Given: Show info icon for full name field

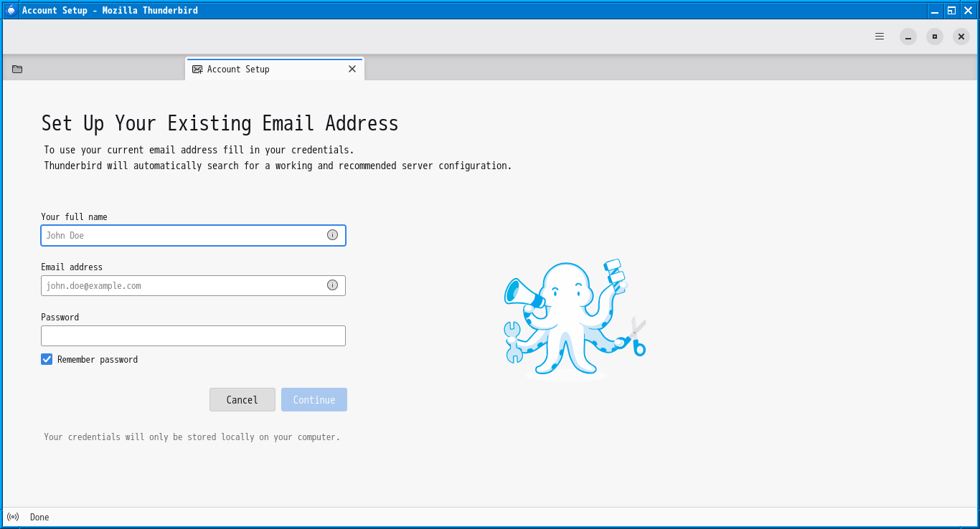Looking at the screenshot, I should (332, 235).
